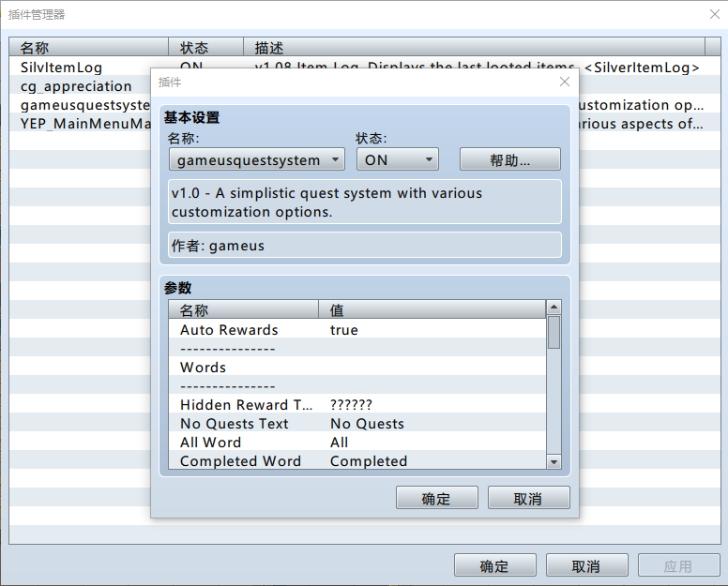Click Plugin Manager 名称 column header
The height and width of the screenshot is (586, 728).
(x=88, y=47)
